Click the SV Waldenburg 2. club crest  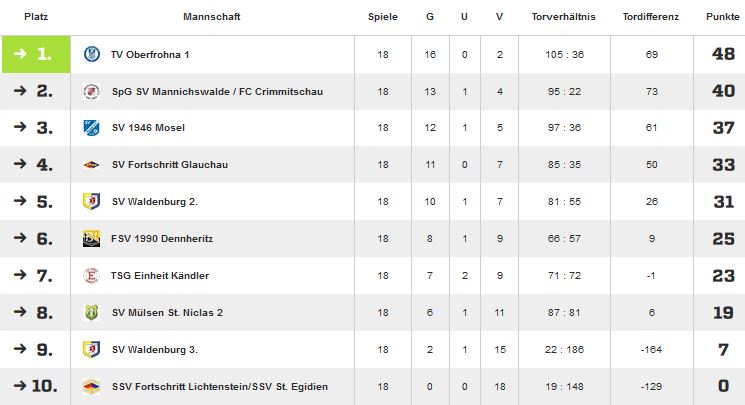coord(91,202)
